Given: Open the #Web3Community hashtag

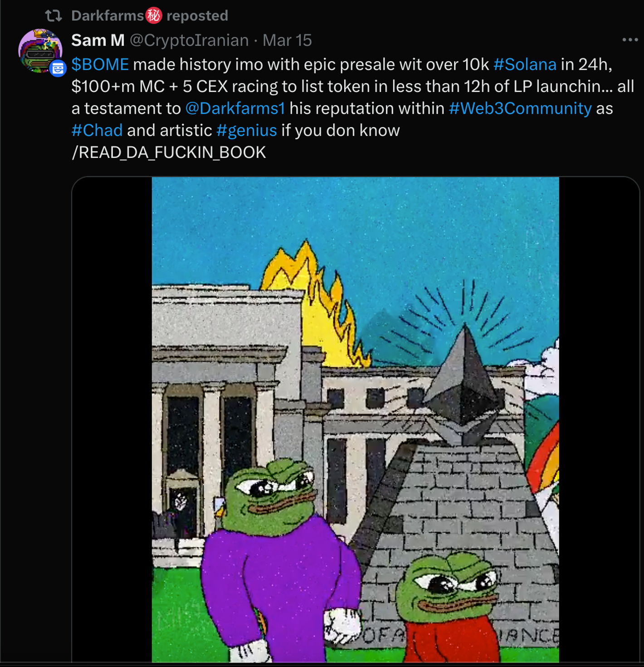Looking at the screenshot, I should pos(520,108).
